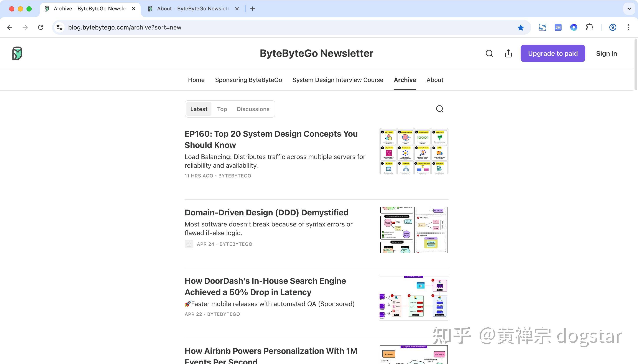Screen dimensions: 638x364
Task: Expand the tab search chevron dropdown
Action: click(629, 9)
